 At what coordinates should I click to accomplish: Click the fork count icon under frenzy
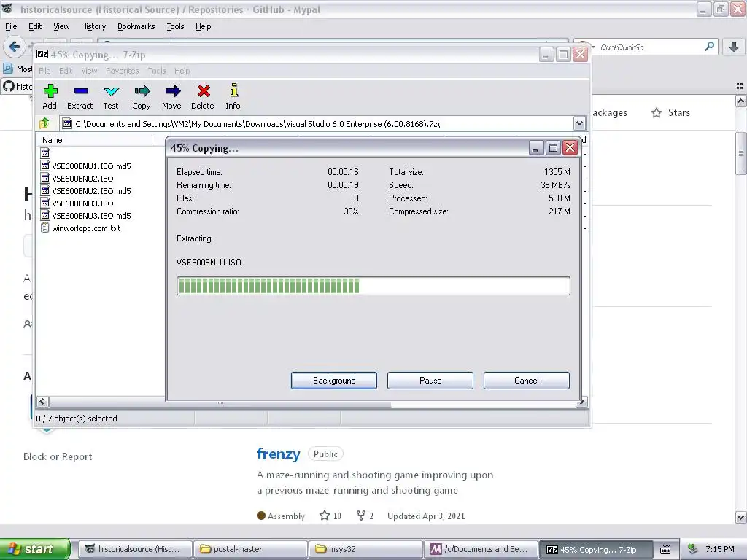point(361,516)
